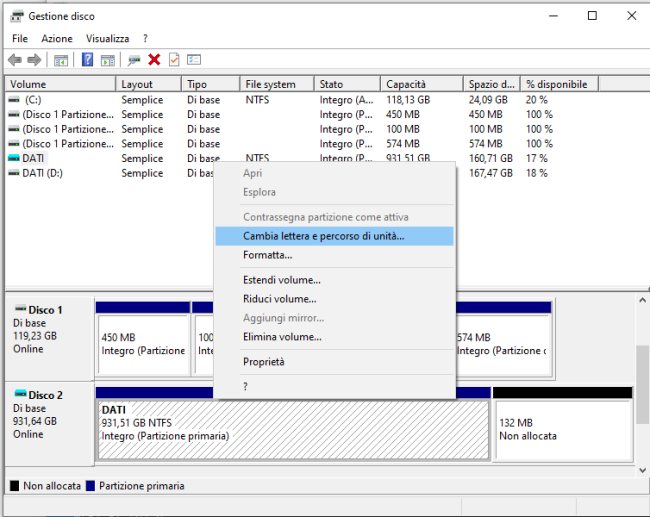This screenshot has height=517, width=650.
Task: Sort by the Layout column header
Action: (x=148, y=84)
